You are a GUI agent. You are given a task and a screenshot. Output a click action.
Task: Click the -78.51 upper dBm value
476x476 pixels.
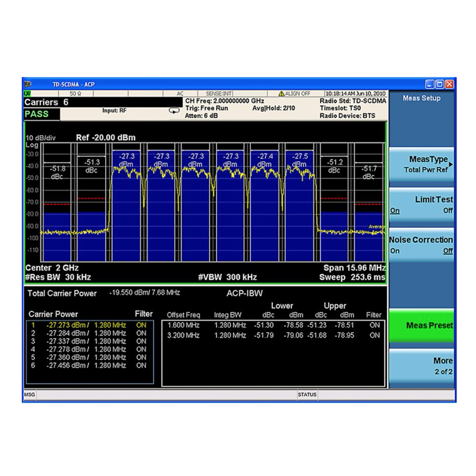[x=345, y=325]
